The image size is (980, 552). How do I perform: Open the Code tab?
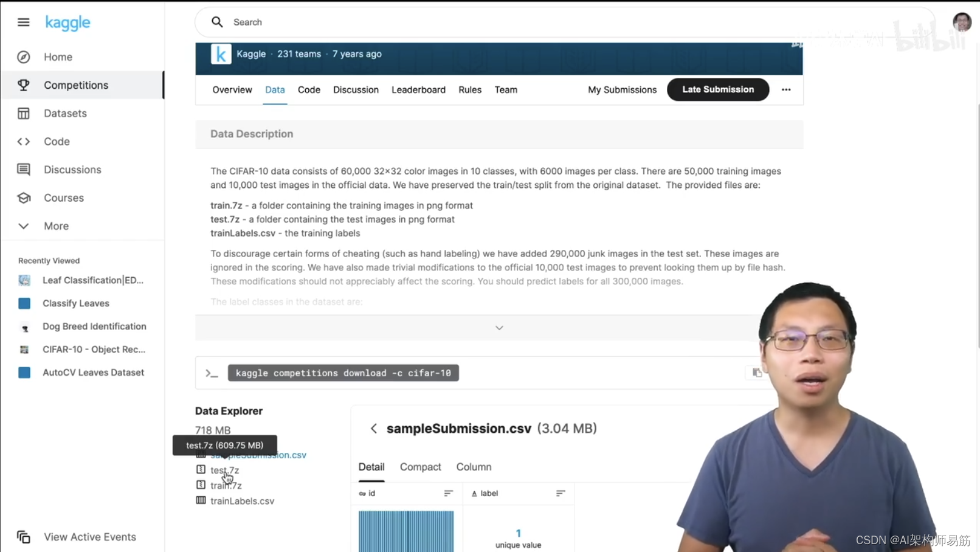pyautogui.click(x=309, y=89)
